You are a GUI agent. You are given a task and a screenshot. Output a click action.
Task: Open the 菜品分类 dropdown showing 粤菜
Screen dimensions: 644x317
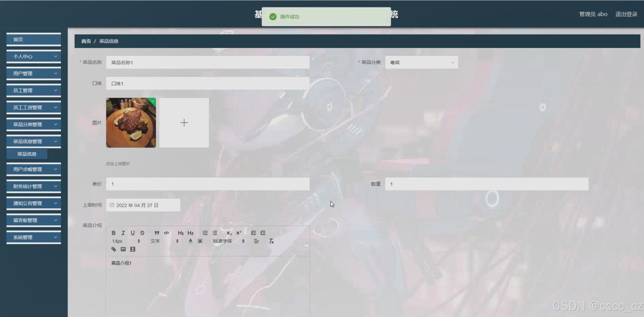click(421, 62)
